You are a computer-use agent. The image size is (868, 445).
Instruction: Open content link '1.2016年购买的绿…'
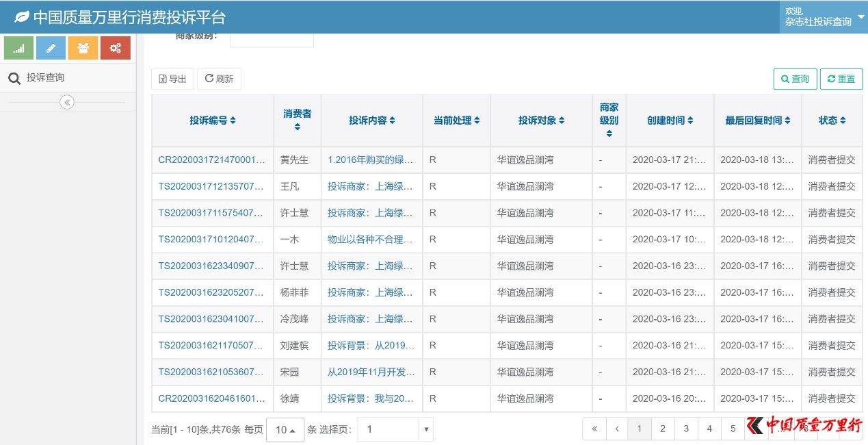[371, 160]
